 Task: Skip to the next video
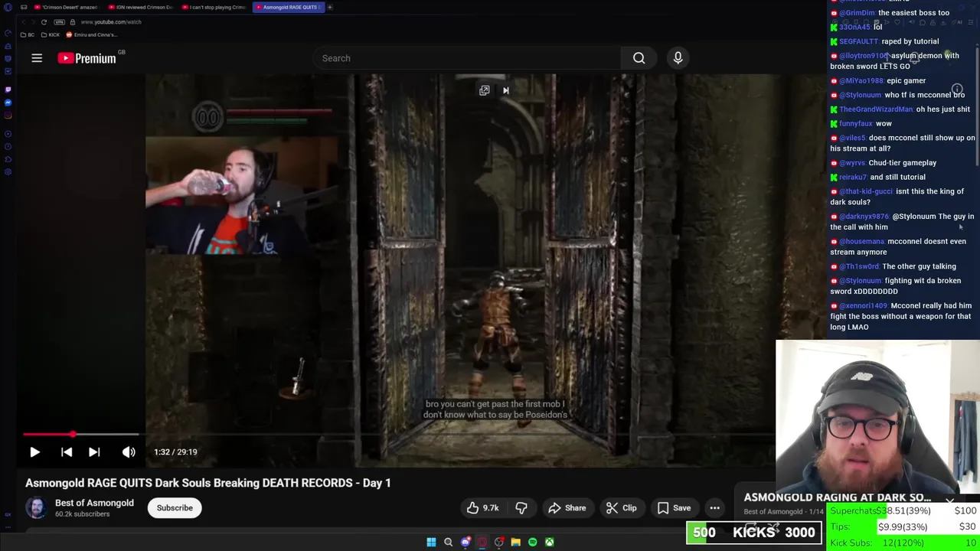click(94, 452)
